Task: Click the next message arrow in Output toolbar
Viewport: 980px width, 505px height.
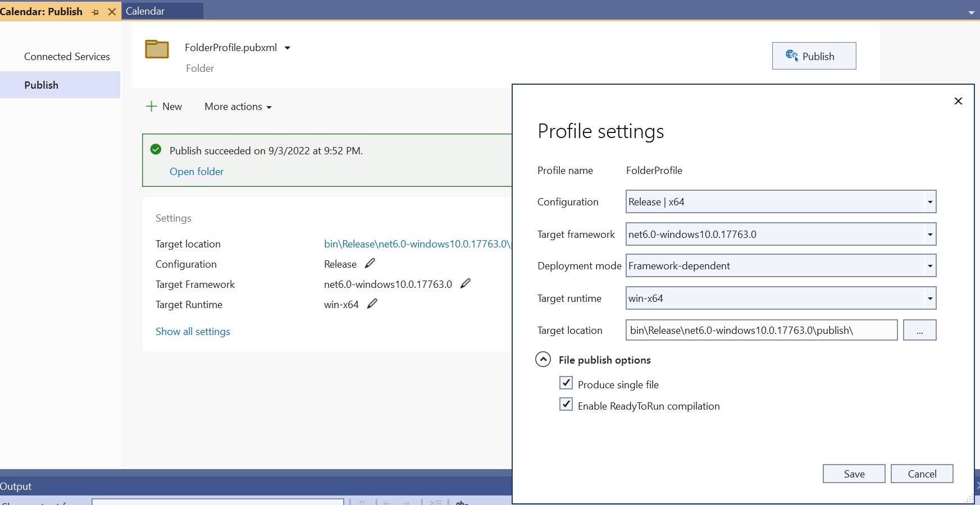Action: 405,503
